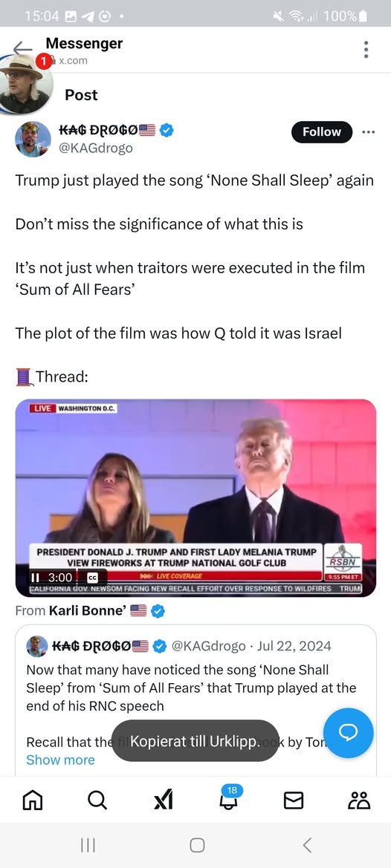Expand the quoted post with Show more
Viewport: 391px width, 868px height.
pos(60,760)
